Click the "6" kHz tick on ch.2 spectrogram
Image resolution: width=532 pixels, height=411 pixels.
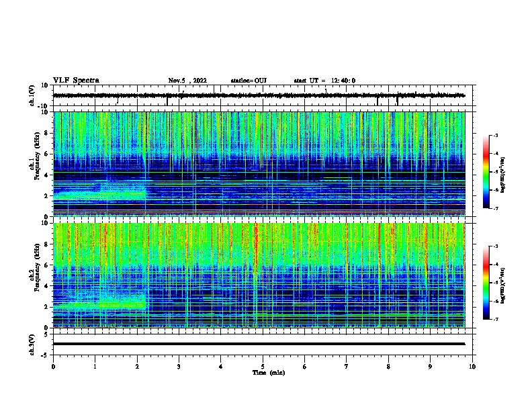pos(46,265)
